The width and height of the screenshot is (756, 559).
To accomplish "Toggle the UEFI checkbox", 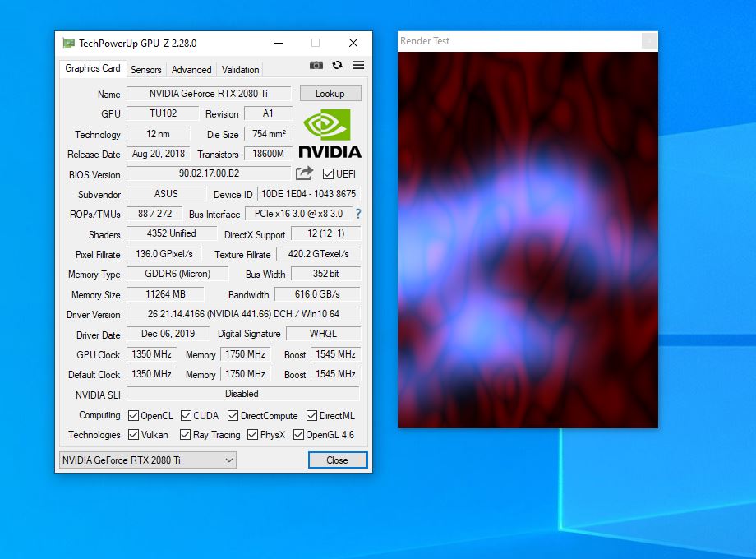I will point(328,173).
